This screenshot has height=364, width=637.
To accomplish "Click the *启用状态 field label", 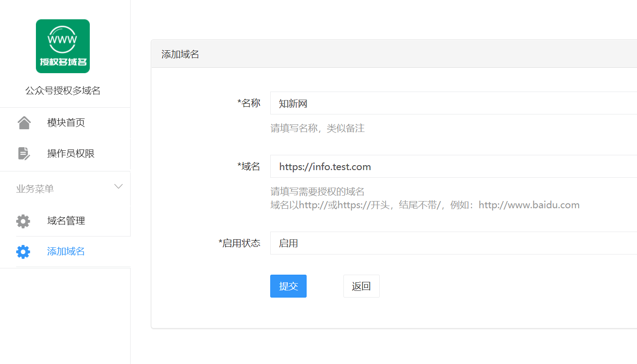I will coord(240,243).
